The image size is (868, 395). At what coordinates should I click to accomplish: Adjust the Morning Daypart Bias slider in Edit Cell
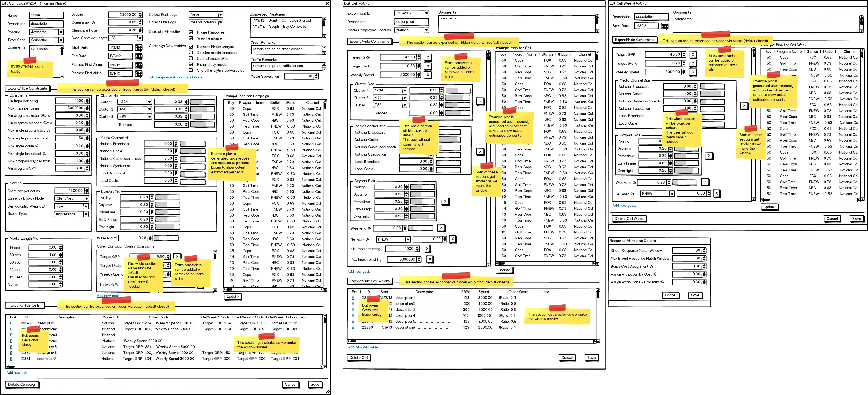tap(422, 187)
